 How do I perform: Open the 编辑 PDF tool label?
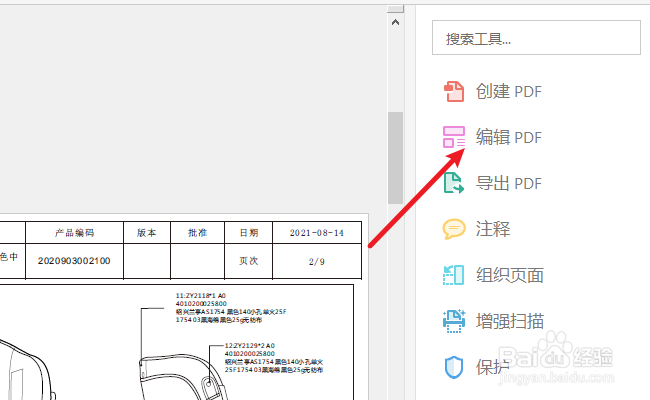[x=509, y=137]
